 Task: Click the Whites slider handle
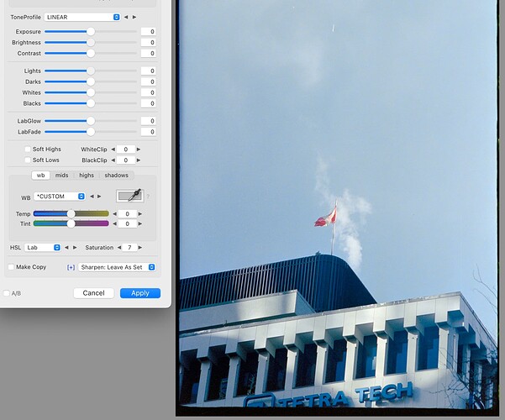point(91,92)
